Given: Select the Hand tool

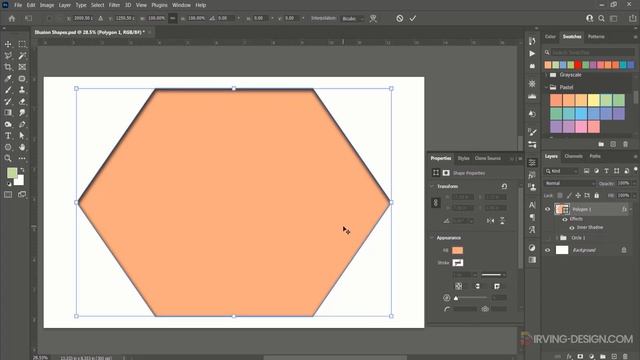Looking at the screenshot, I should (x=22, y=147).
